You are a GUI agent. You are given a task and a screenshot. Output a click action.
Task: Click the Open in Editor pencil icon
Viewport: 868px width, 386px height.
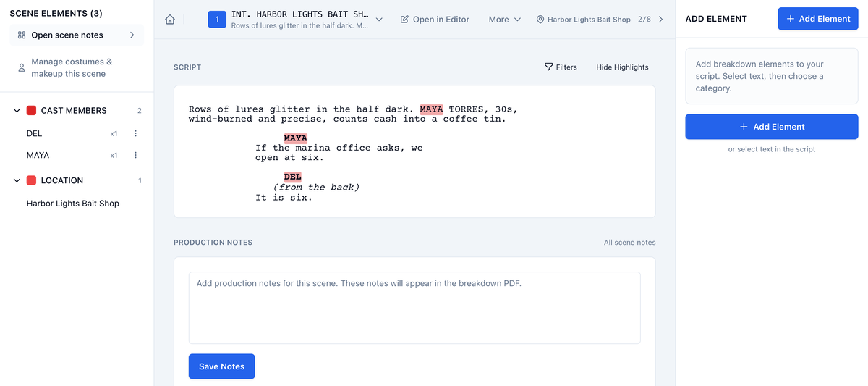pyautogui.click(x=404, y=20)
